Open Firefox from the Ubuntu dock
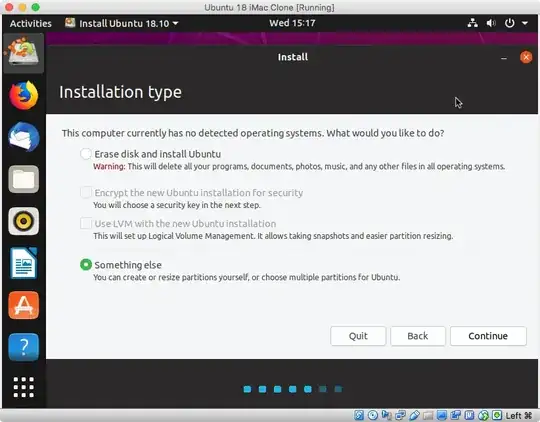This screenshot has width=540, height=422. (x=23, y=95)
